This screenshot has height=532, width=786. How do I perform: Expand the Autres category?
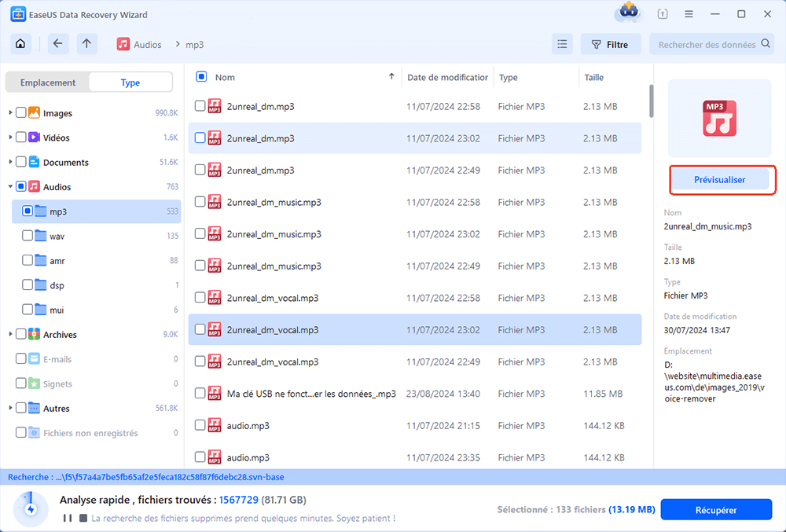coord(10,409)
